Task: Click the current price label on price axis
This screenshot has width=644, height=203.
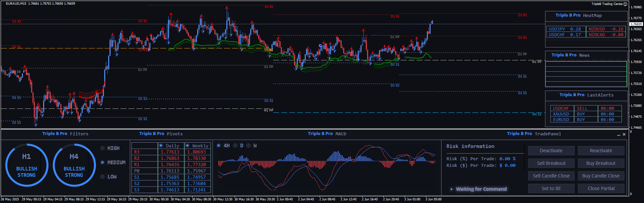Action: (636, 24)
